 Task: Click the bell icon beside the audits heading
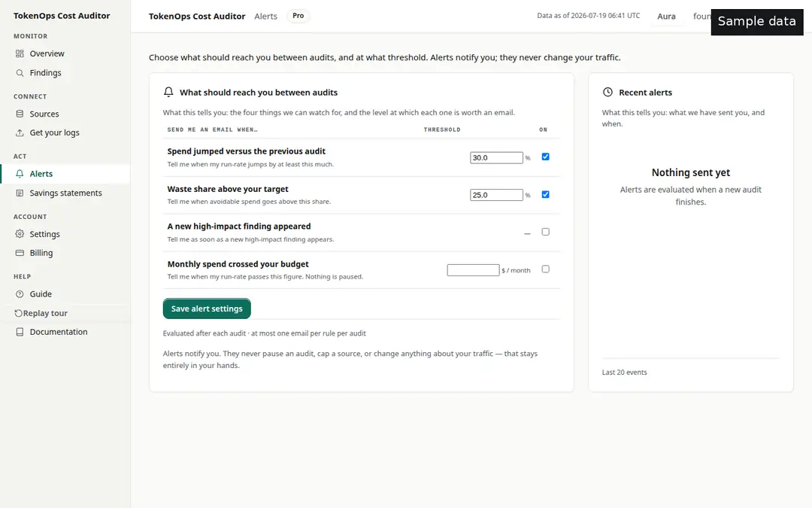click(168, 93)
